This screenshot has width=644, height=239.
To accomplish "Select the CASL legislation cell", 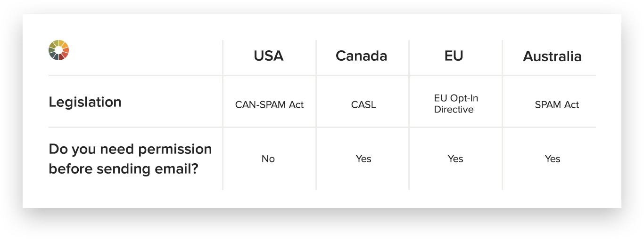I will (363, 104).
